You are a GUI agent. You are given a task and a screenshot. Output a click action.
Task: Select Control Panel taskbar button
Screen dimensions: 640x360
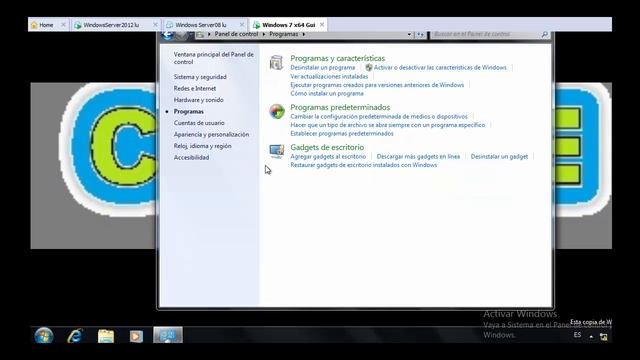[x=168, y=335]
